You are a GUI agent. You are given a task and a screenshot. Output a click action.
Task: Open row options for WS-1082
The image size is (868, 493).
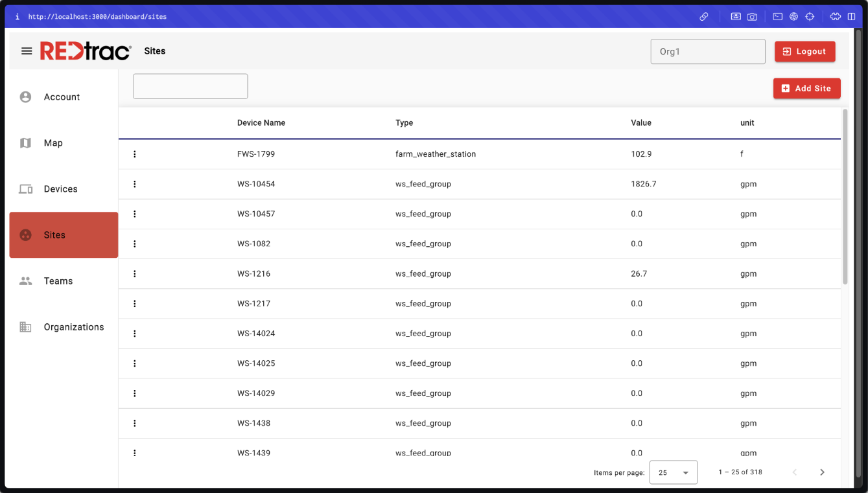135,244
